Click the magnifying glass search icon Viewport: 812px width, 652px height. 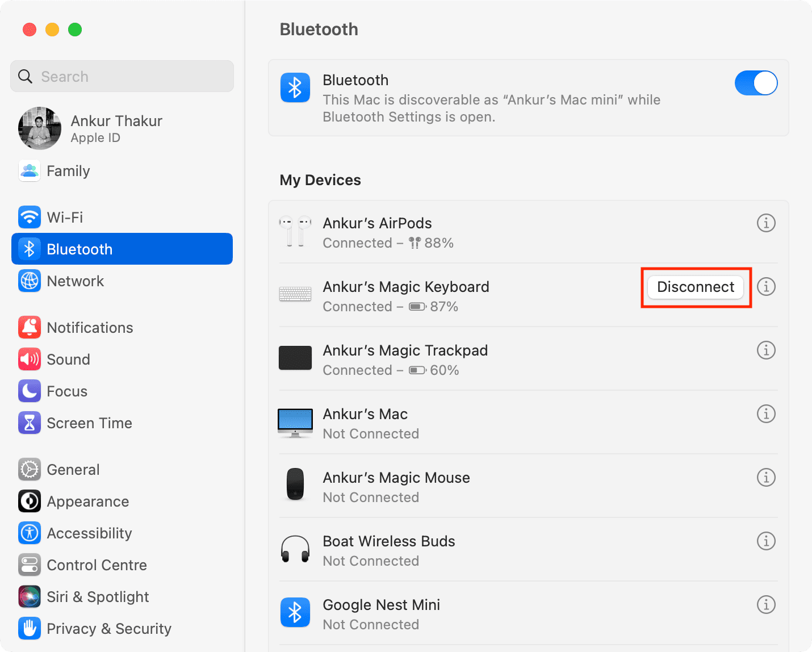click(x=26, y=76)
